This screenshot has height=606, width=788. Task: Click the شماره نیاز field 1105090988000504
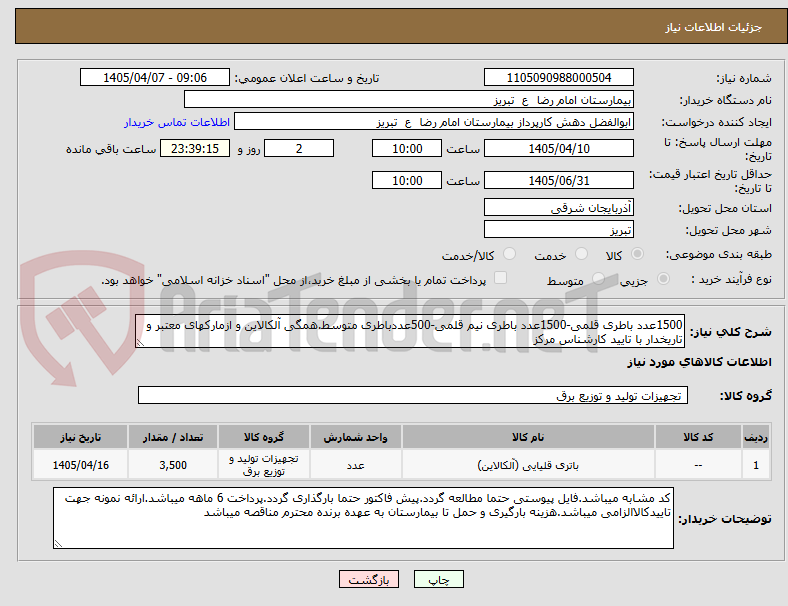[558, 77]
